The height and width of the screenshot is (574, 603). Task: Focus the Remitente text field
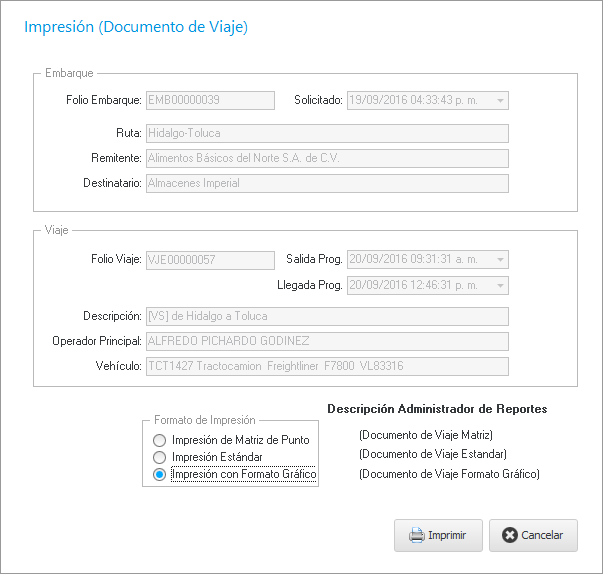(x=327, y=158)
